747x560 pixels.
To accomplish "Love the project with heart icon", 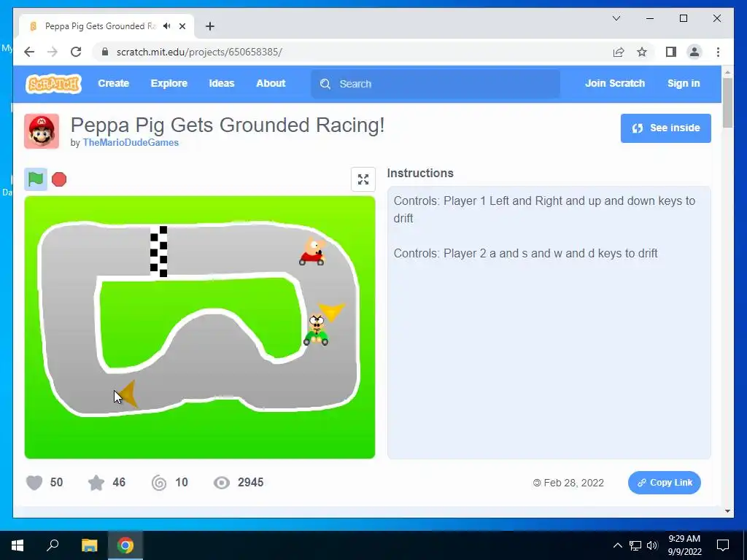I will (34, 483).
